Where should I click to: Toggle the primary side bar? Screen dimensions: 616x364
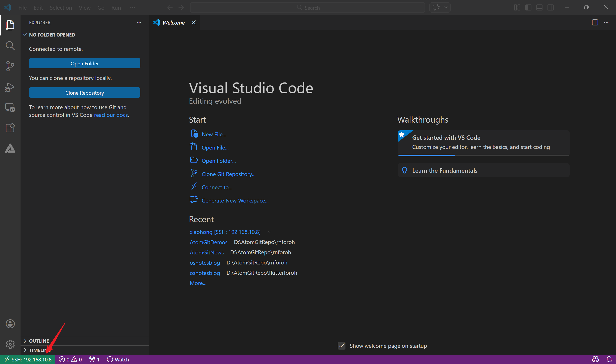[528, 8]
